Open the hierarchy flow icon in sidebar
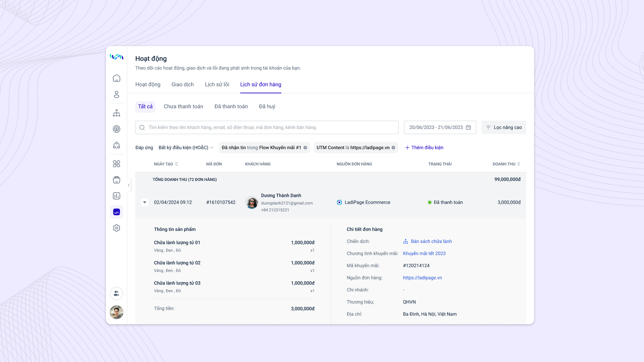Viewport: 644px width, 362px height. click(116, 113)
